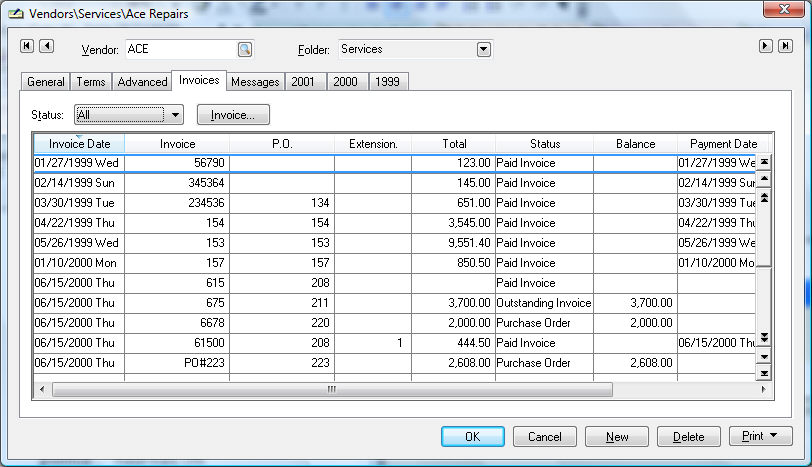Select the 2,000.00 balance cell
This screenshot has height=467, width=812.
[635, 323]
